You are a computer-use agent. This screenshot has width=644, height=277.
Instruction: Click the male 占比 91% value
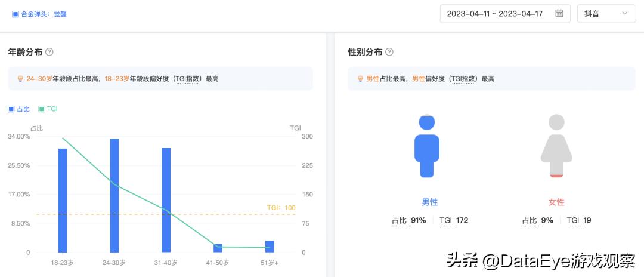408,221
